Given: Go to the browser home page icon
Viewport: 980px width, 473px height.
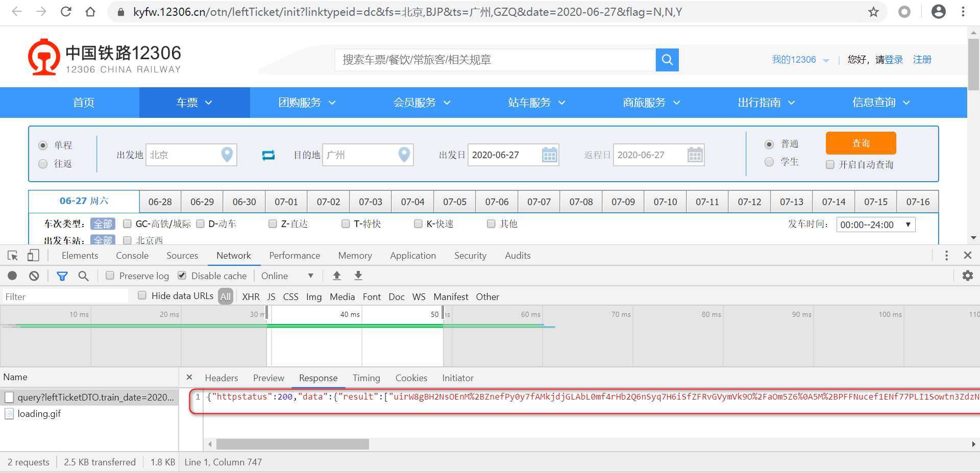Looking at the screenshot, I should click(90, 12).
